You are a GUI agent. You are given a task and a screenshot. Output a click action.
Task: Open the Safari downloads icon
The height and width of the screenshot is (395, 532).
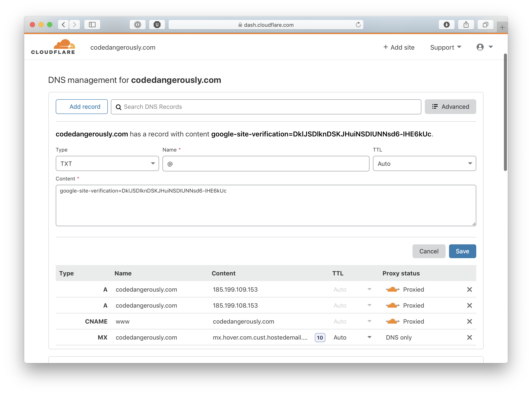click(446, 25)
